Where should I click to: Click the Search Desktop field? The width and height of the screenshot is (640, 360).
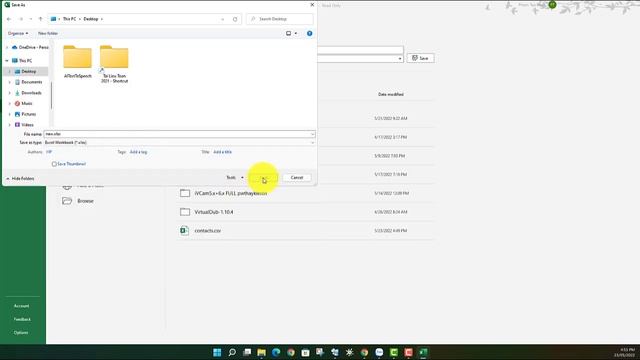280,19
